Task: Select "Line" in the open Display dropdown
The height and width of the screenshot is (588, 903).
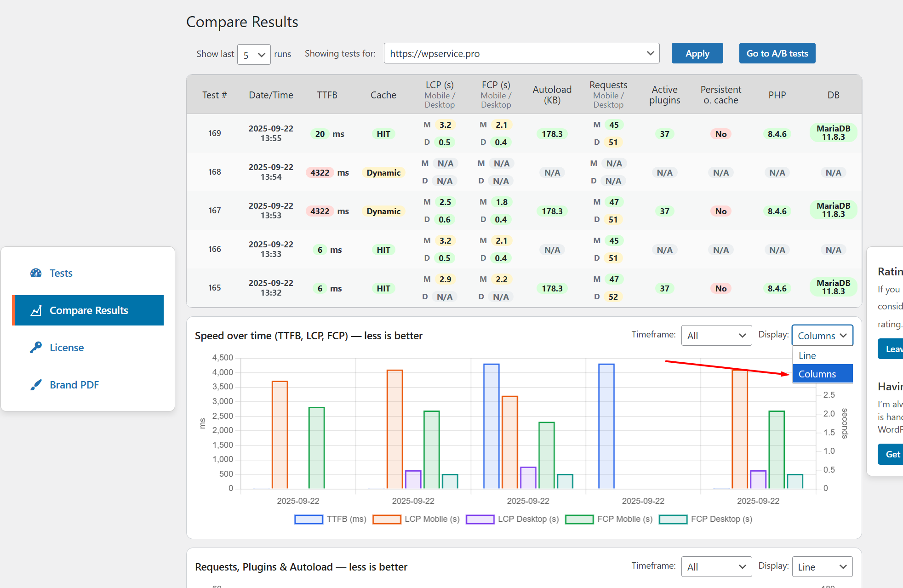Action: pos(807,355)
